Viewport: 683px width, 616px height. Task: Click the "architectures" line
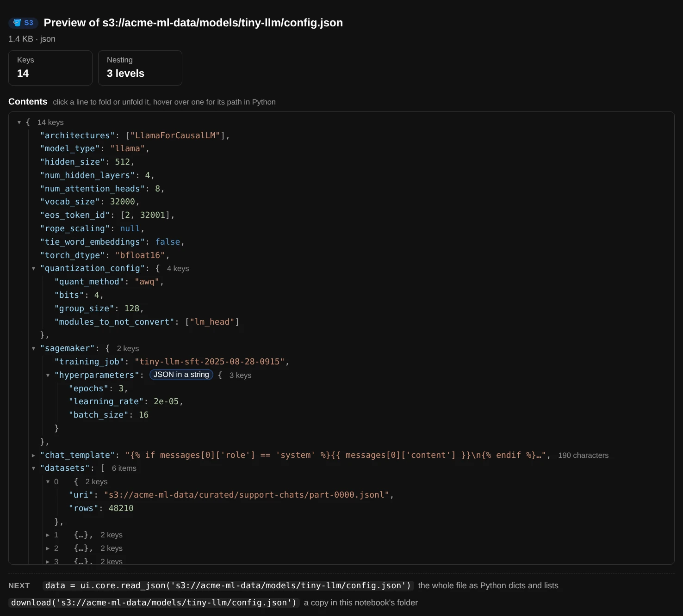click(135, 136)
